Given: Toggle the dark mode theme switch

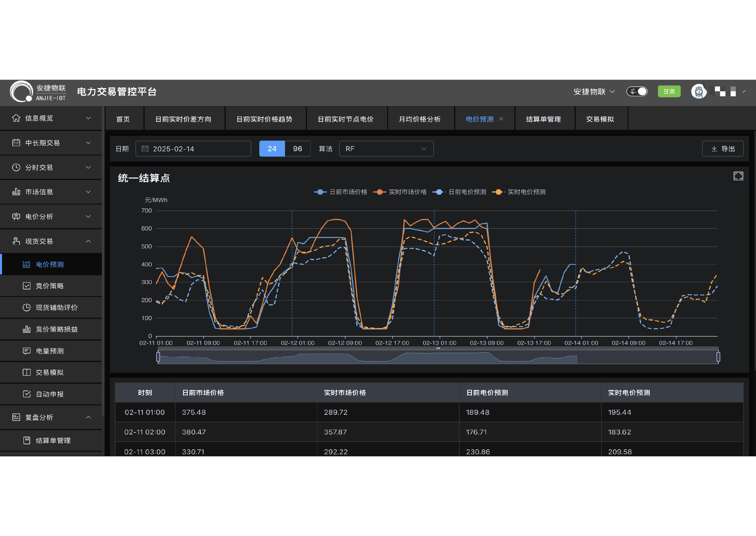Looking at the screenshot, I should (637, 91).
